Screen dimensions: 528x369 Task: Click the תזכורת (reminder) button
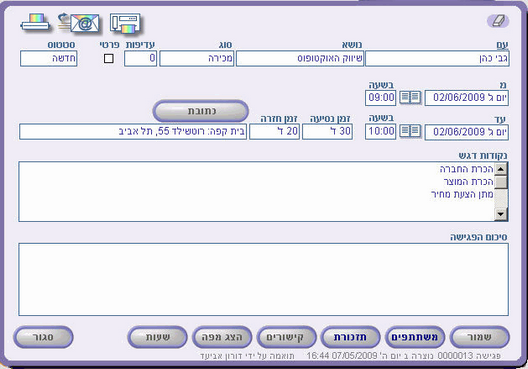tap(350, 337)
